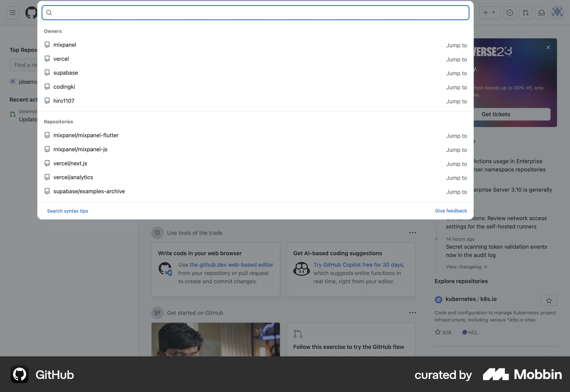
Task: Open the notifications inbox icon
Action: [x=541, y=12]
